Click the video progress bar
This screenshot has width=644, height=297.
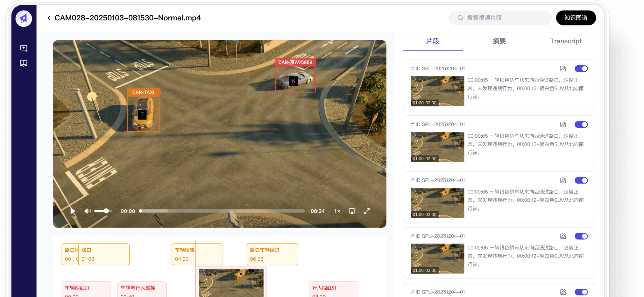[x=222, y=211]
